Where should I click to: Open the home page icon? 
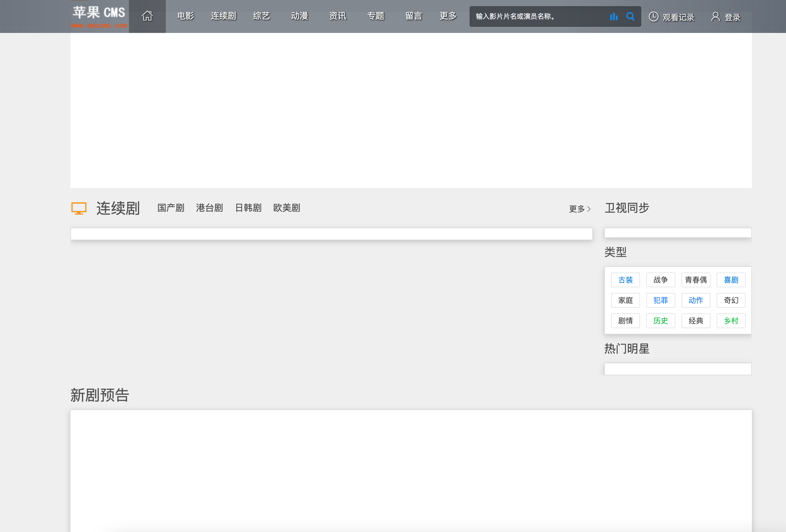(x=147, y=16)
